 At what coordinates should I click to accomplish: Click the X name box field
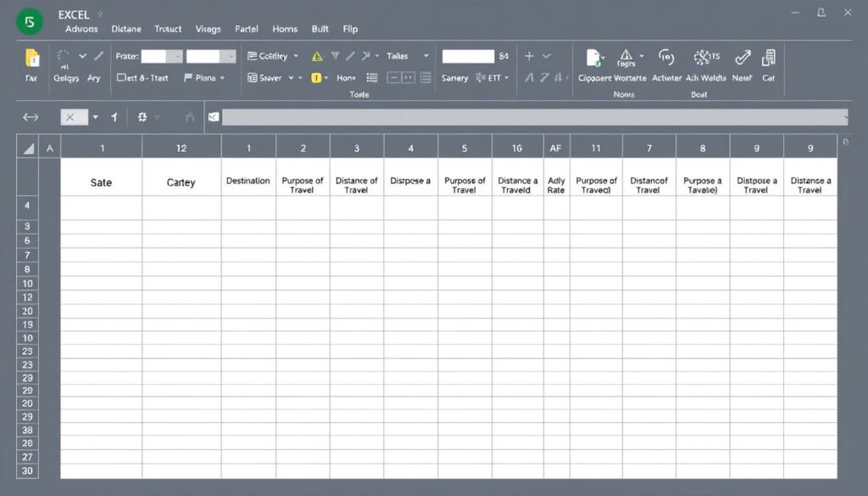pyautogui.click(x=75, y=117)
